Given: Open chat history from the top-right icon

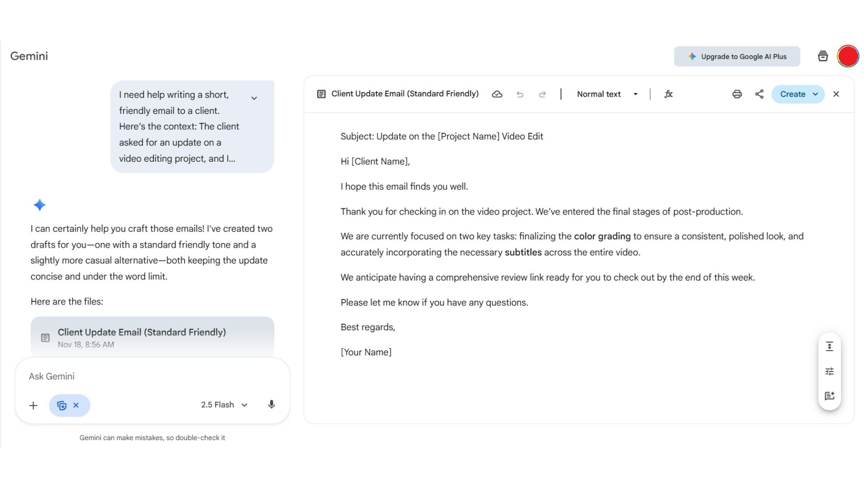Looking at the screenshot, I should (x=823, y=56).
